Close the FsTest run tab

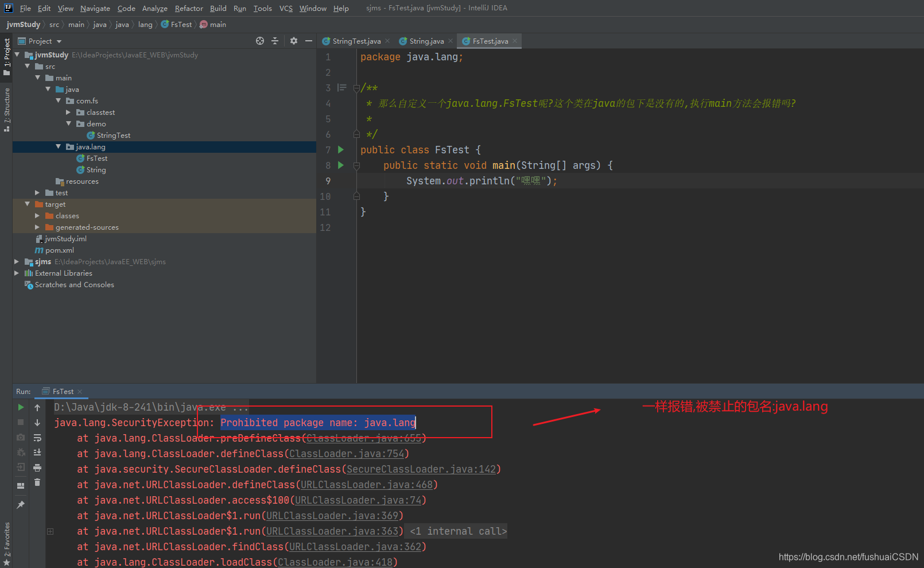[x=80, y=391]
